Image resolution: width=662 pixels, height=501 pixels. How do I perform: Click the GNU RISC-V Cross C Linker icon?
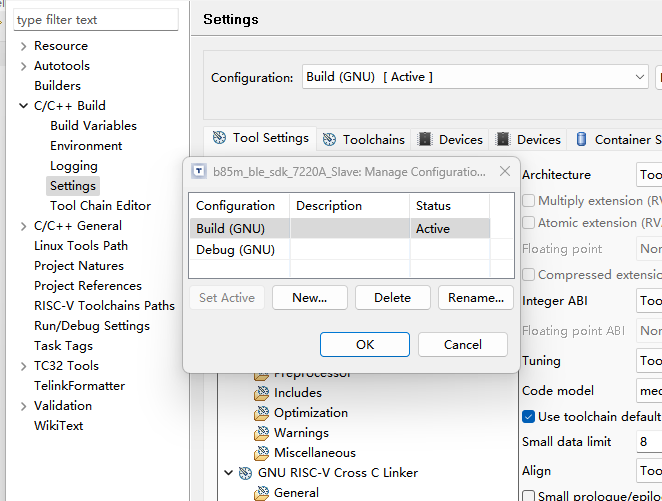[x=245, y=473]
